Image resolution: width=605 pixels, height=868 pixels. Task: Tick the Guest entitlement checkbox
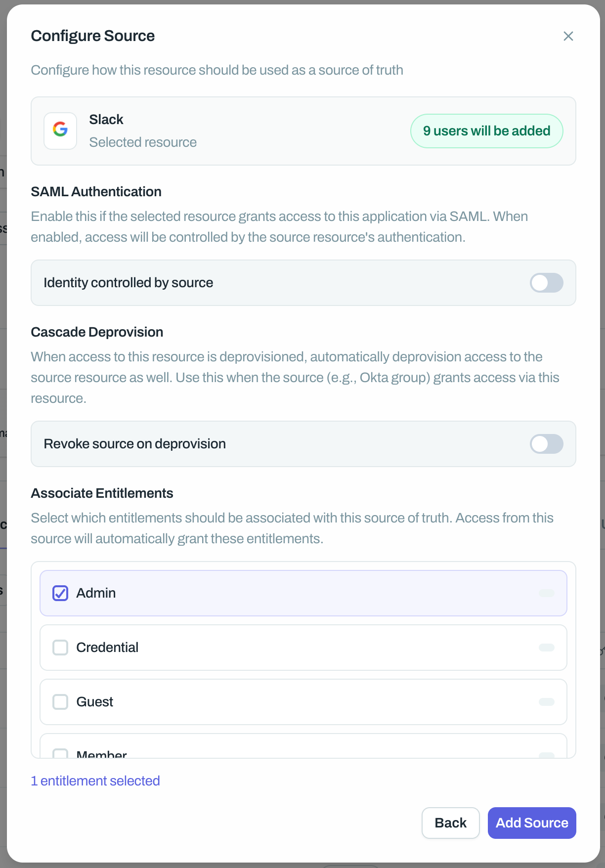pyautogui.click(x=60, y=702)
